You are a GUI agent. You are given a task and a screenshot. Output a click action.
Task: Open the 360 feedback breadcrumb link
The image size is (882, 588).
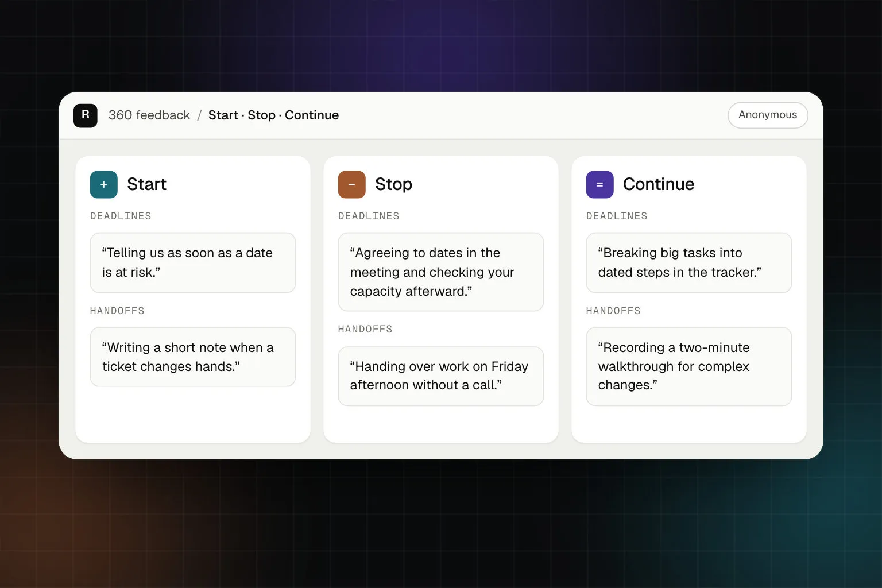149,115
